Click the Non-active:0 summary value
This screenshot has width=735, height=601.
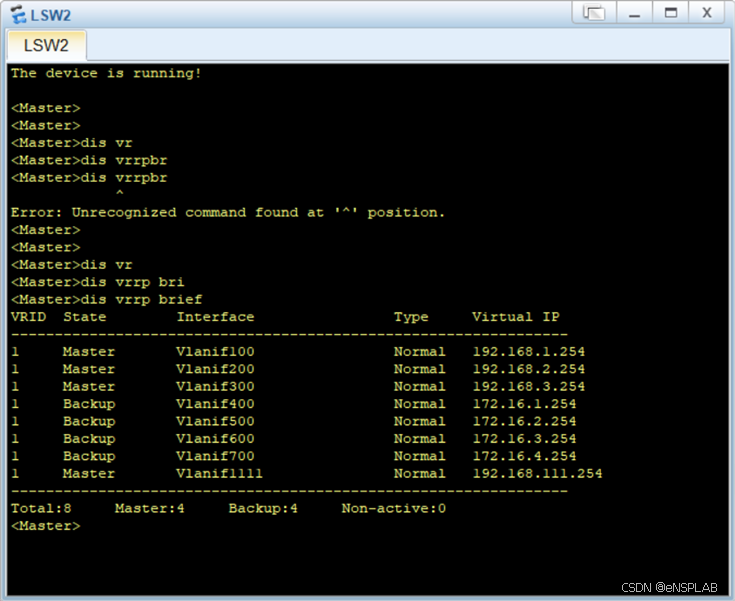(x=394, y=508)
